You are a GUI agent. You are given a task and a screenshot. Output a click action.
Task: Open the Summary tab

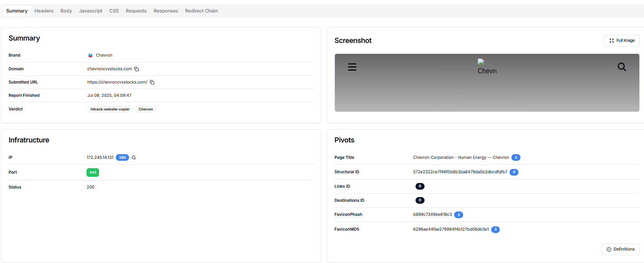coord(17,11)
